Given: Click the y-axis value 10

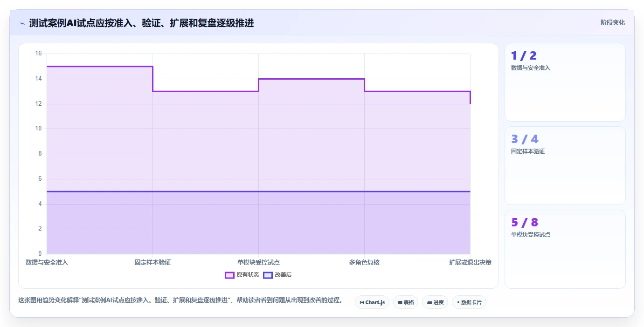Looking at the screenshot, I should 38,129.
